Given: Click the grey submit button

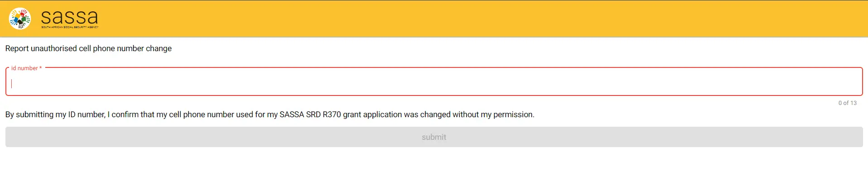Looking at the screenshot, I should click(x=434, y=137).
